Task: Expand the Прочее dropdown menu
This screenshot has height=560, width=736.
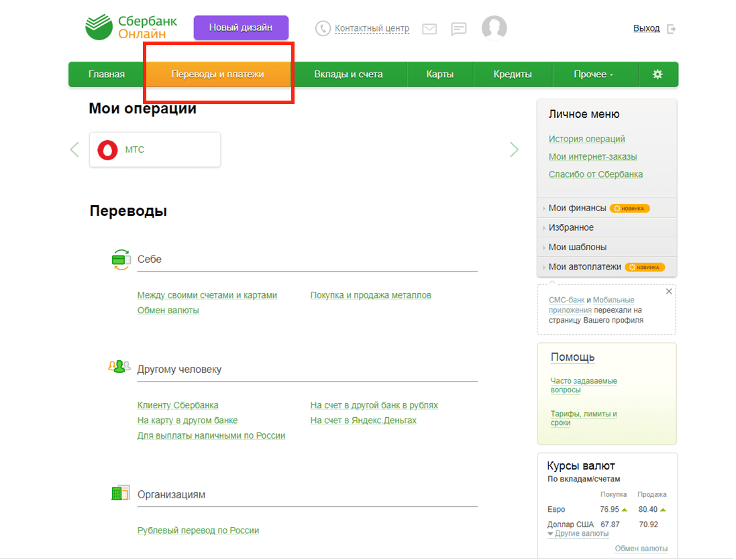Action: 593,74
